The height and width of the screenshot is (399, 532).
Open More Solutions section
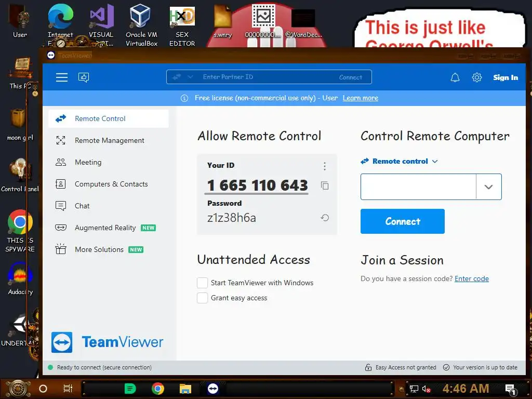coord(109,249)
